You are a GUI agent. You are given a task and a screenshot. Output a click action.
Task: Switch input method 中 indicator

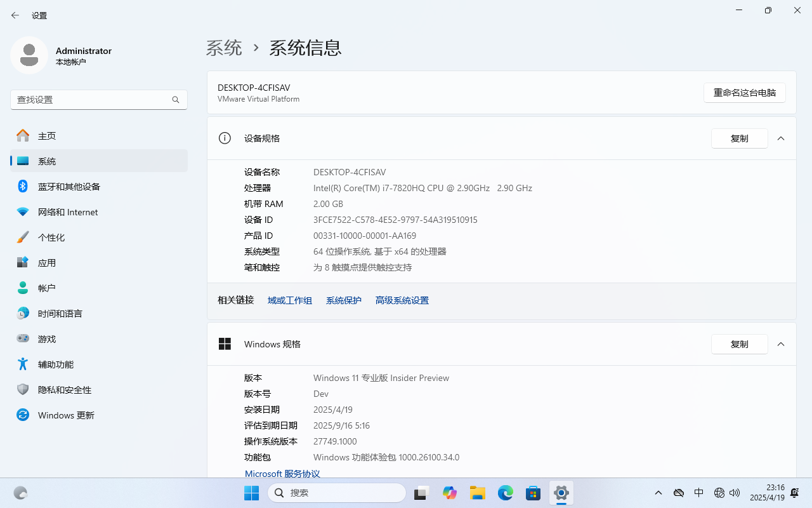[699, 493]
